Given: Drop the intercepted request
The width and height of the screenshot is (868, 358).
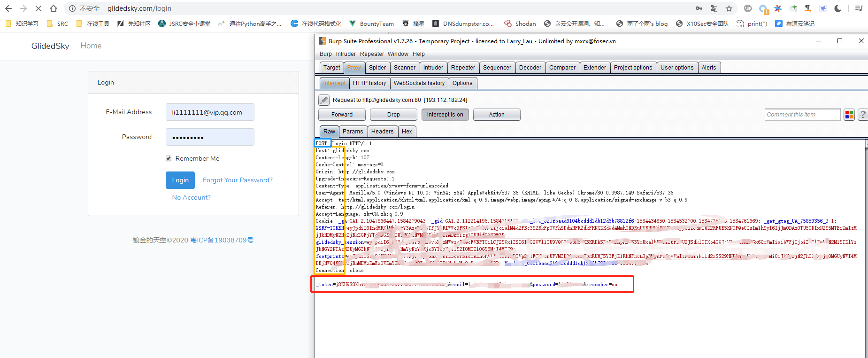Looking at the screenshot, I should [x=393, y=115].
